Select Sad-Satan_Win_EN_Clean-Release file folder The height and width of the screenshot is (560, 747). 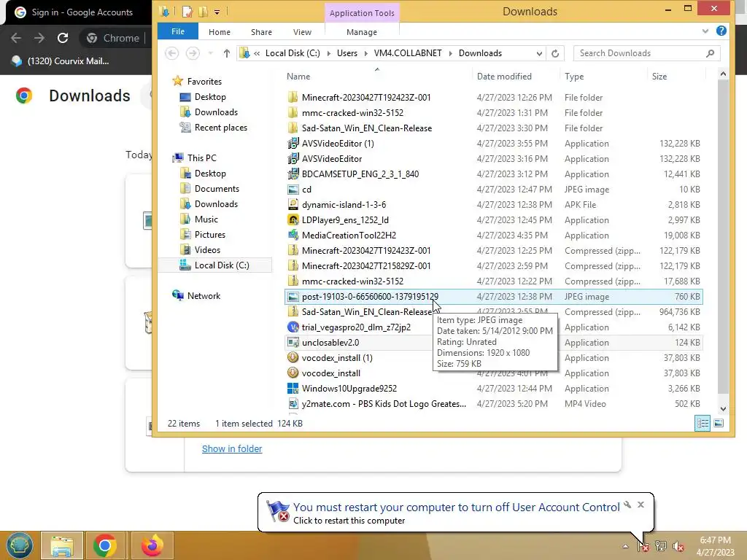(367, 128)
